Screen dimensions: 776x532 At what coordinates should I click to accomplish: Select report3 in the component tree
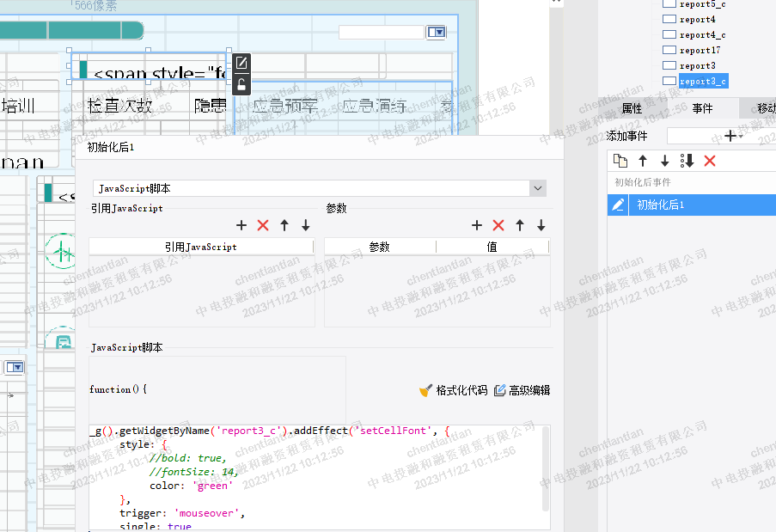697,66
